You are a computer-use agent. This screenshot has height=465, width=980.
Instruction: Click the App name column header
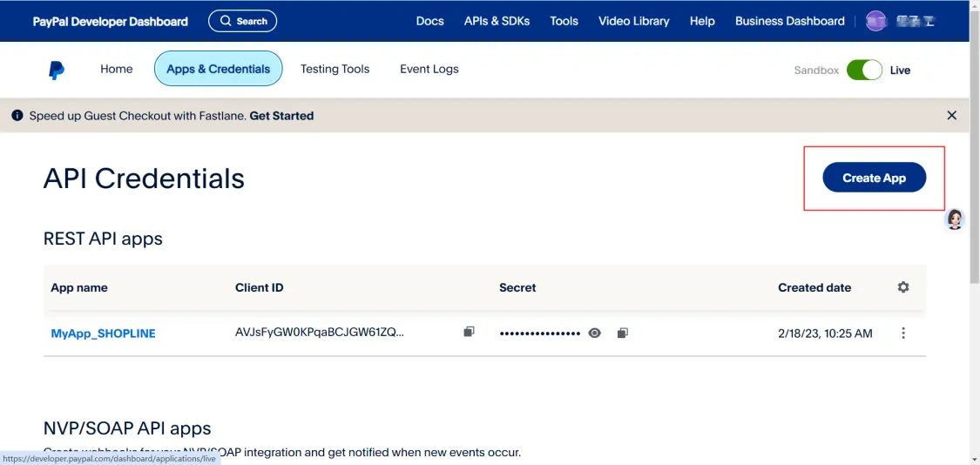click(x=79, y=287)
